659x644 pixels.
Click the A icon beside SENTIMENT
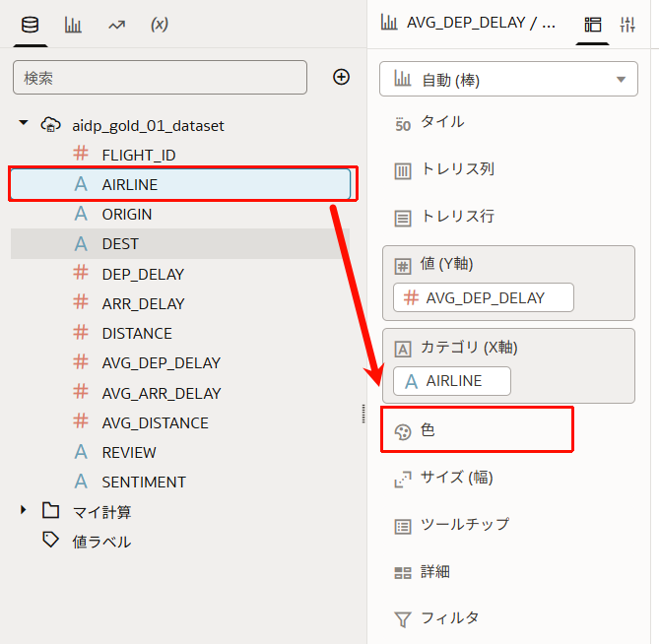(x=81, y=481)
